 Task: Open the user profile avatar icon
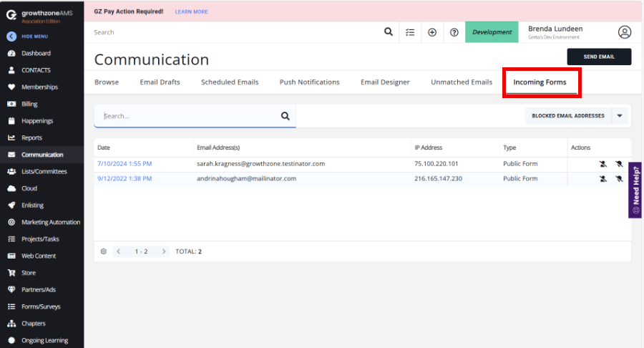coord(625,32)
